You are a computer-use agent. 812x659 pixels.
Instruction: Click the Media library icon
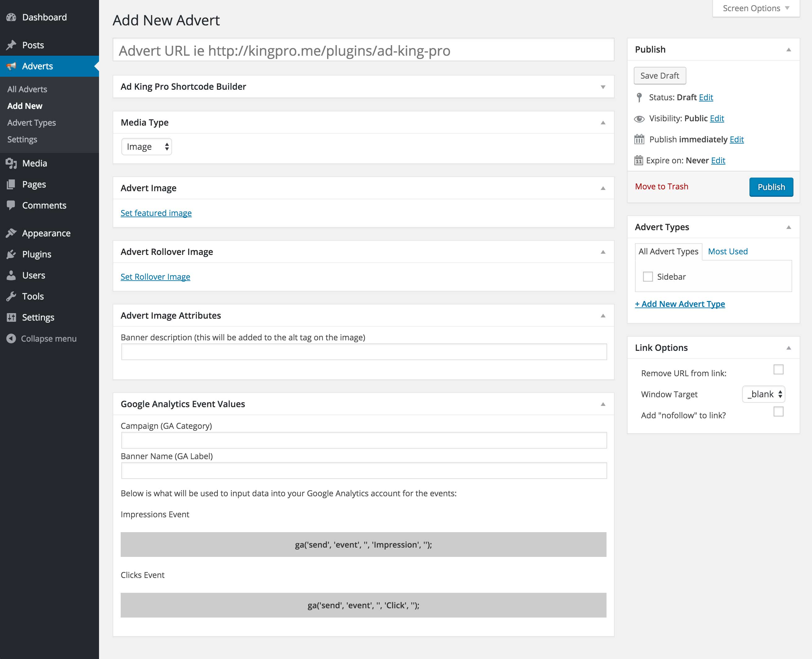pyautogui.click(x=11, y=163)
